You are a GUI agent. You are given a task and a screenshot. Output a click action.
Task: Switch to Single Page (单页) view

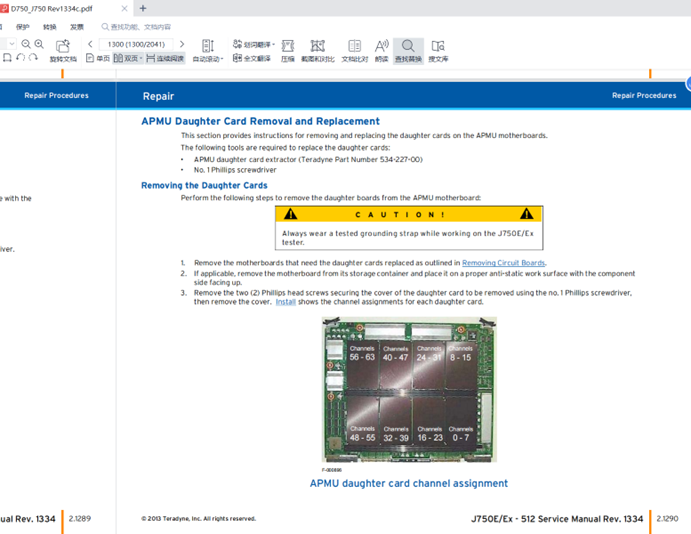(97, 59)
